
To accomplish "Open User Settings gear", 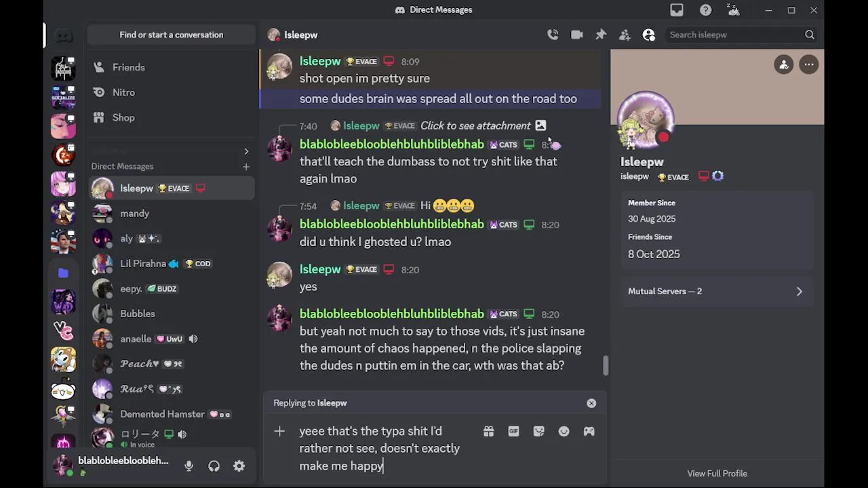I will tap(239, 466).
